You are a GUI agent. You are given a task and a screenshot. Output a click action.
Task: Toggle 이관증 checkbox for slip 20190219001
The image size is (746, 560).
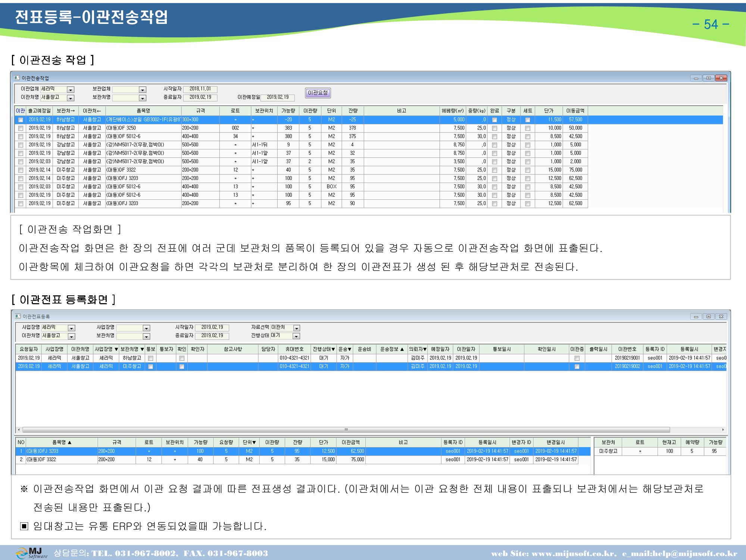point(577,358)
